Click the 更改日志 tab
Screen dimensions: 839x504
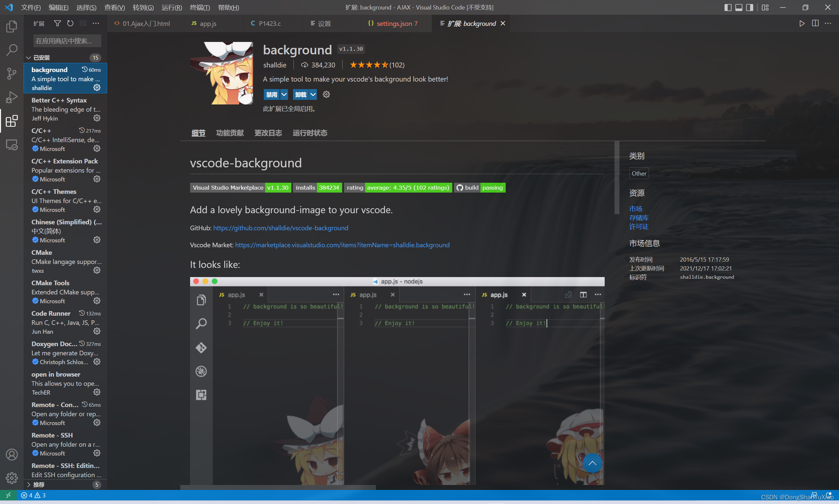[x=268, y=133]
